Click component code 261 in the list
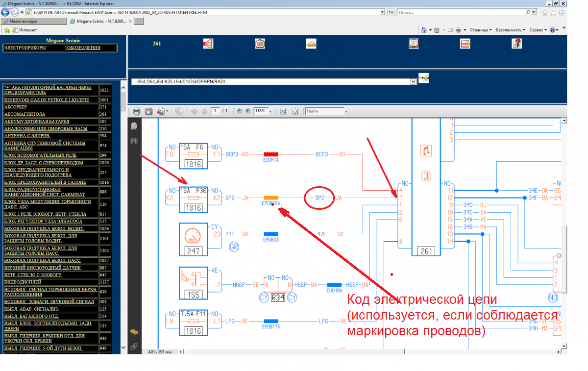The width and height of the screenshot is (588, 371). 103,114
